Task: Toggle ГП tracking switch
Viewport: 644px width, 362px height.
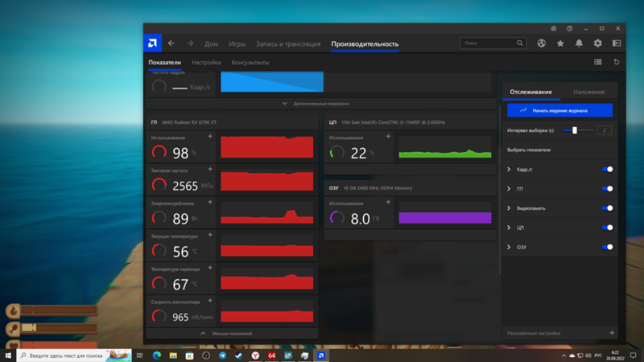Action: coord(608,188)
